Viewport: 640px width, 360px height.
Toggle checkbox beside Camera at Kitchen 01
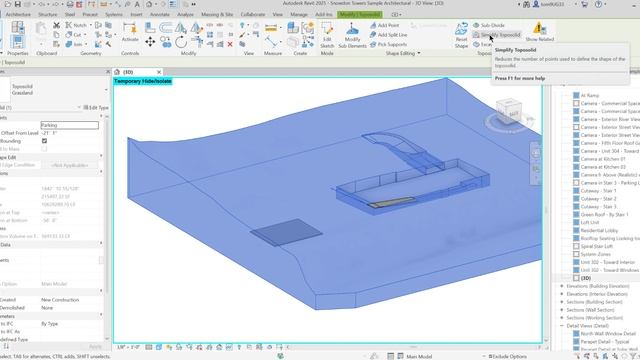tap(576, 159)
